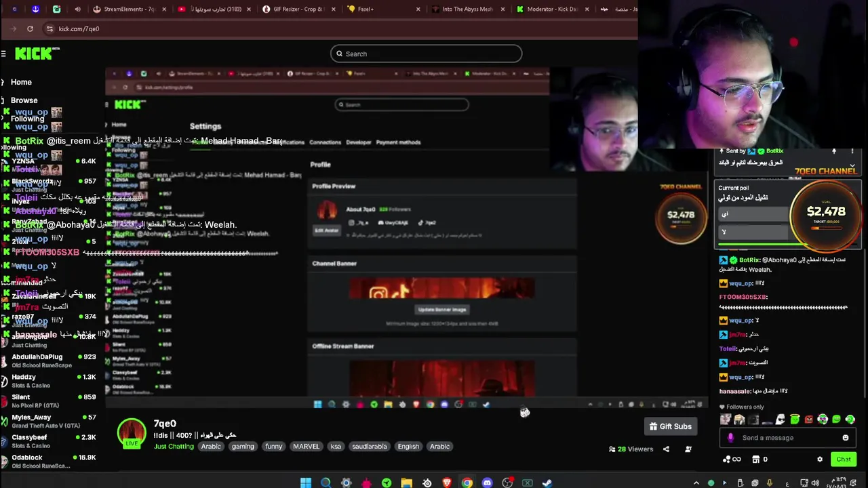
Task: Click the follow user icon beside share
Action: [x=688, y=449]
